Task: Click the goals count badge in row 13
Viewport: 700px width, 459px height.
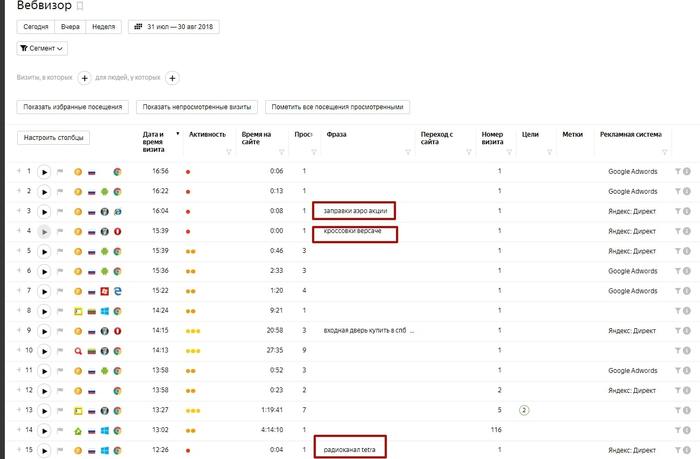Action: pos(524,410)
